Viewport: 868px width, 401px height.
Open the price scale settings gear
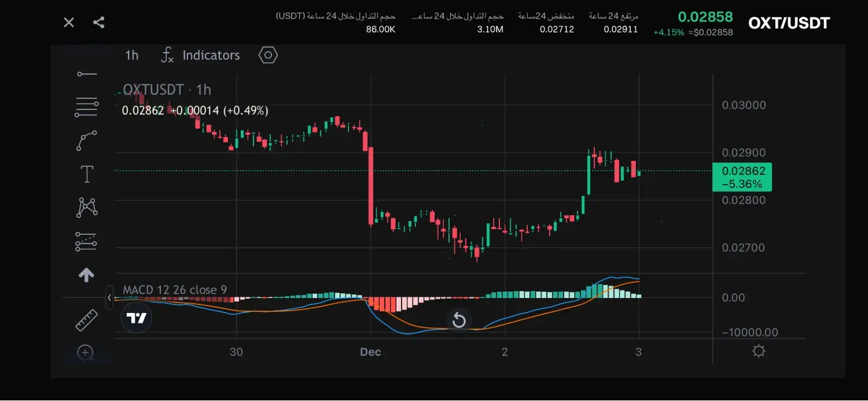759,351
